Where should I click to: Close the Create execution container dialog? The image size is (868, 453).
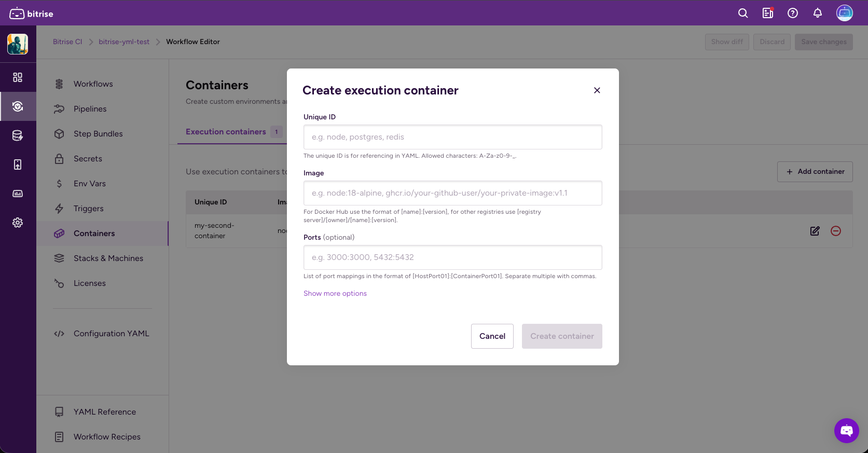pyautogui.click(x=597, y=90)
